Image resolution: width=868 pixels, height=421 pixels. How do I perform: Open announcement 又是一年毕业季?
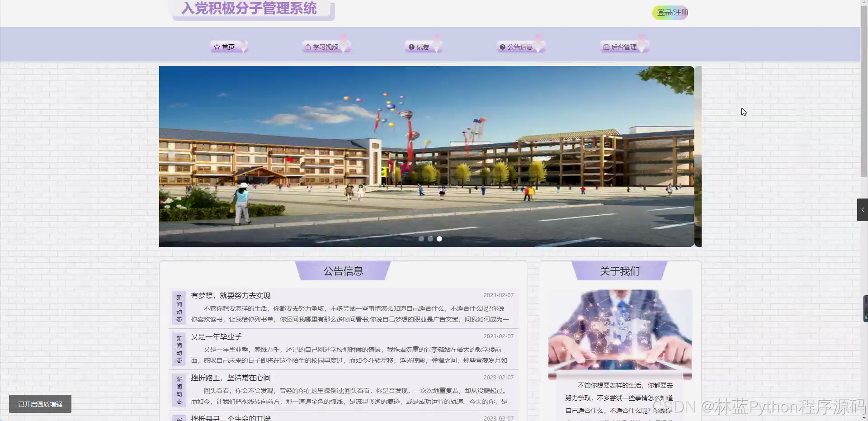click(x=216, y=336)
